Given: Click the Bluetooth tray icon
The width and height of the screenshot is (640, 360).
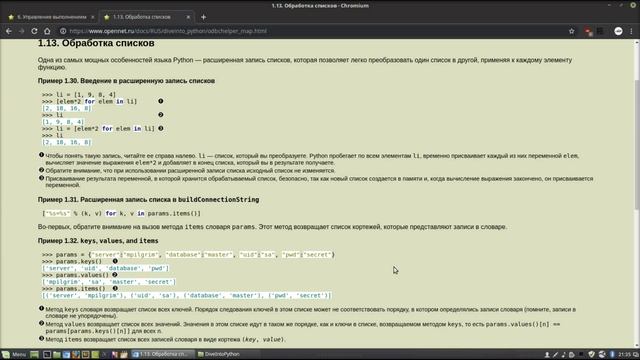Looking at the screenshot, I should tap(612, 354).
